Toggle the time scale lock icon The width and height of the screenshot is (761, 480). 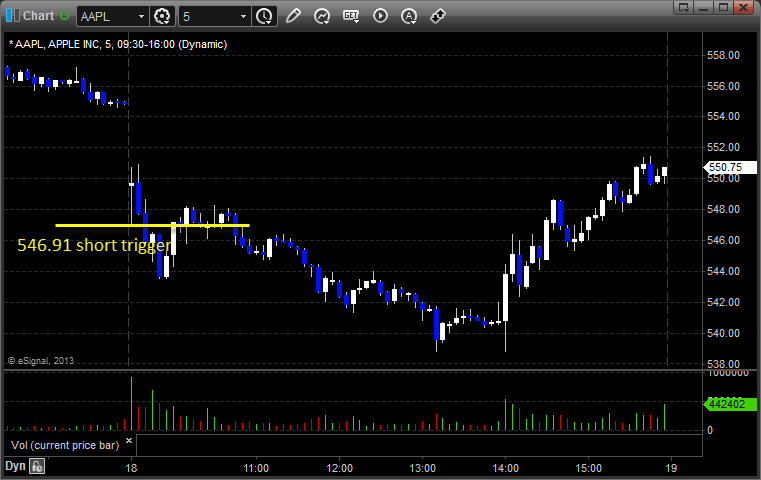[37, 466]
